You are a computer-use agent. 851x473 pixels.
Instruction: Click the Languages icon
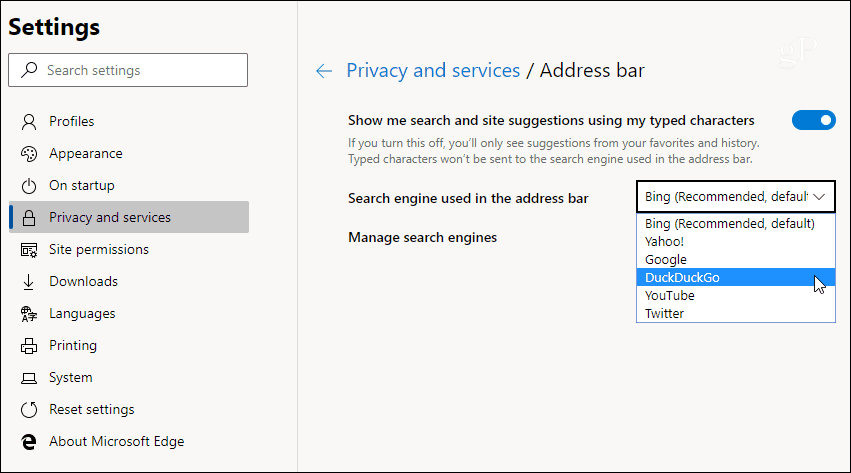point(29,314)
